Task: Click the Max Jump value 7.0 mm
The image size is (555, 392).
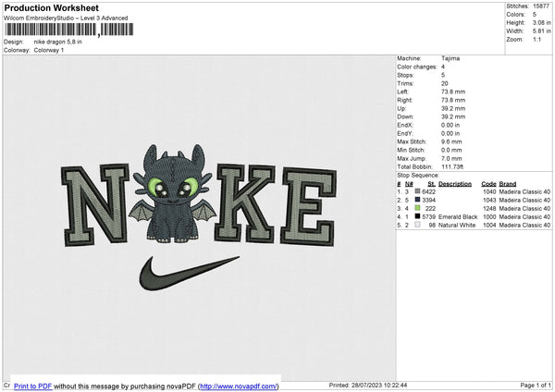Action: (x=451, y=158)
